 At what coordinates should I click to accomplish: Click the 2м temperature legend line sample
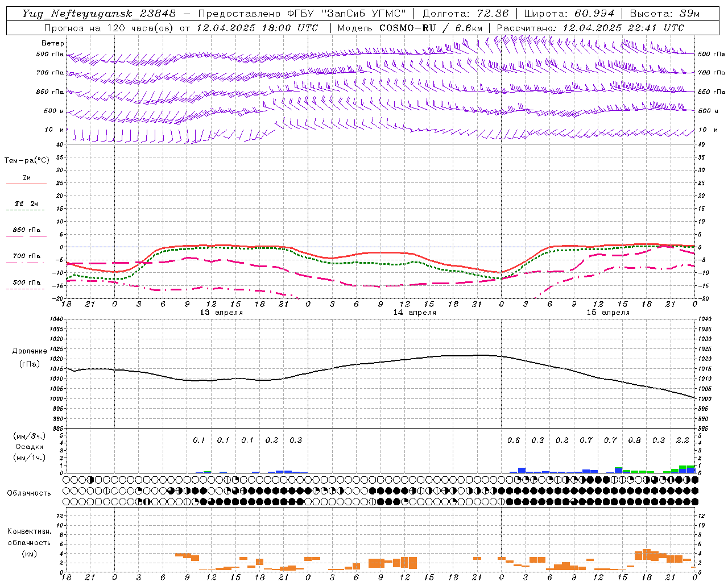click(26, 184)
